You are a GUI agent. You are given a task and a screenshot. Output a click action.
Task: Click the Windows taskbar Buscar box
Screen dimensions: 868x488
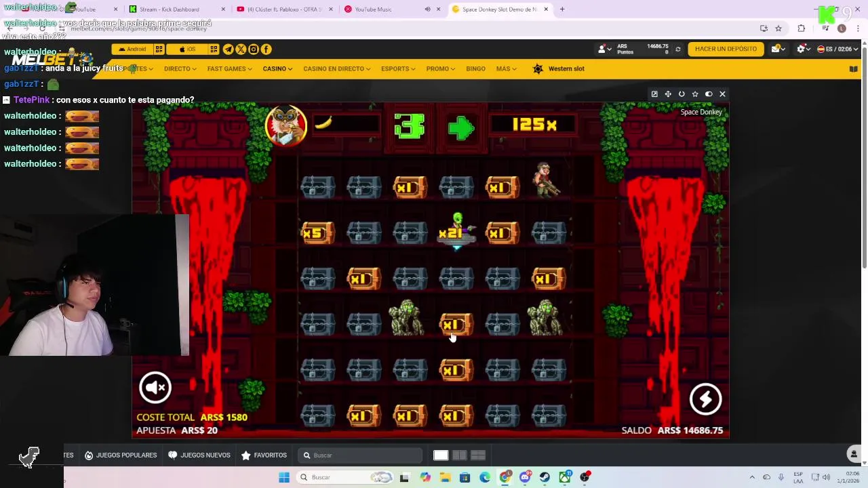344,477
